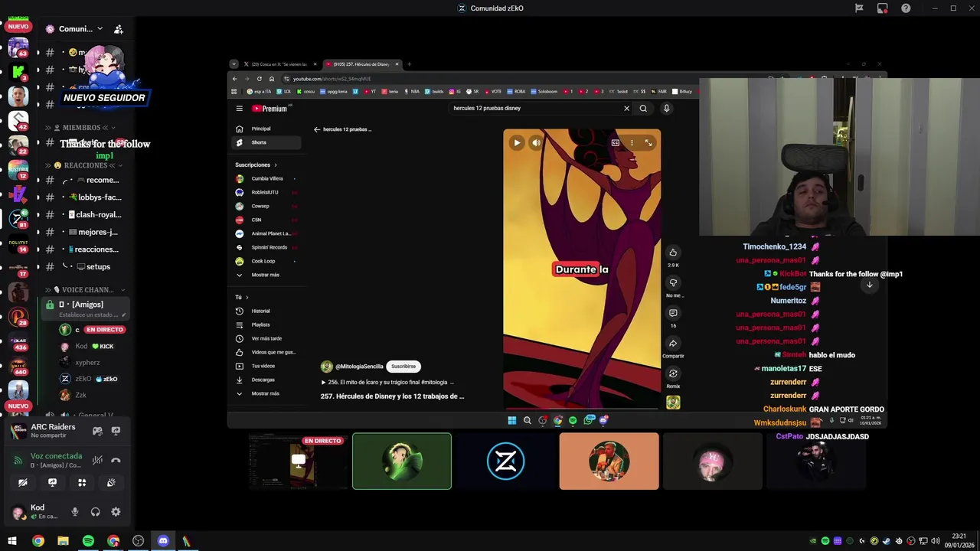Open the lobbys-fac... text channel

[84, 197]
